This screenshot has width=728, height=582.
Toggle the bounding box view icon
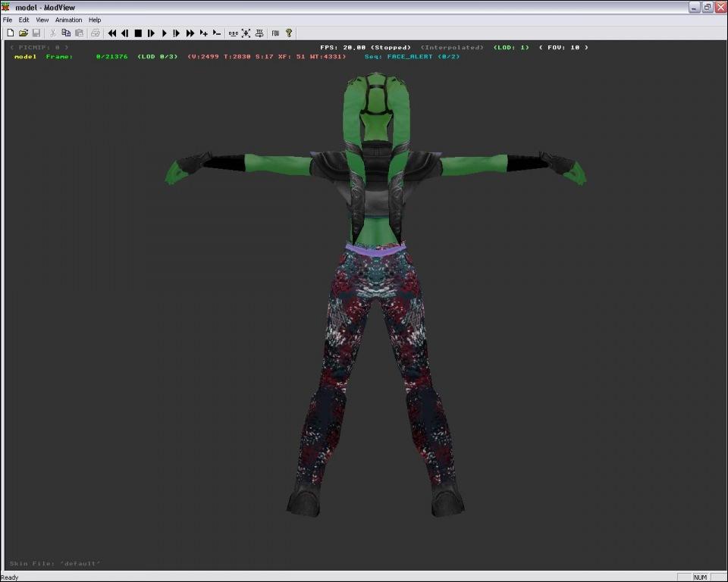pos(246,33)
